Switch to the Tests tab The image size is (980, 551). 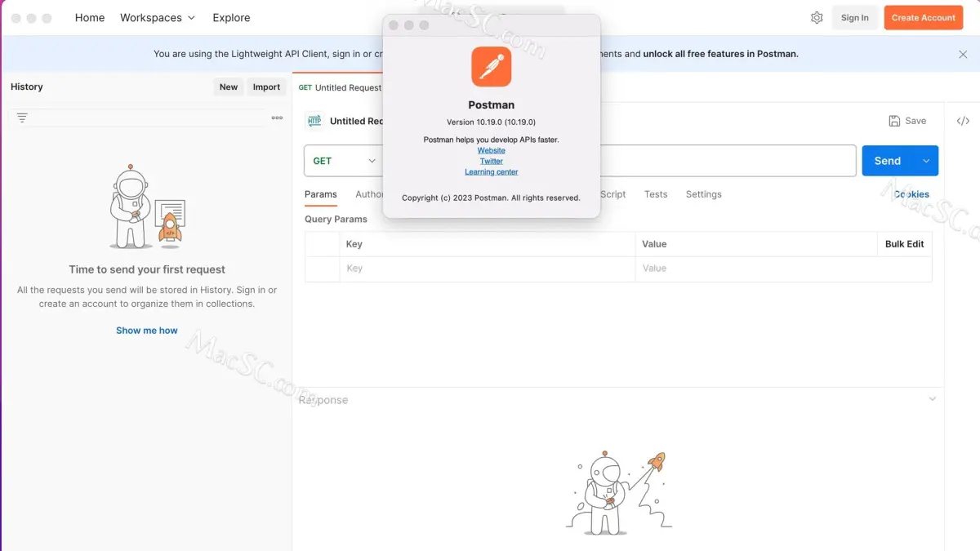(x=656, y=194)
